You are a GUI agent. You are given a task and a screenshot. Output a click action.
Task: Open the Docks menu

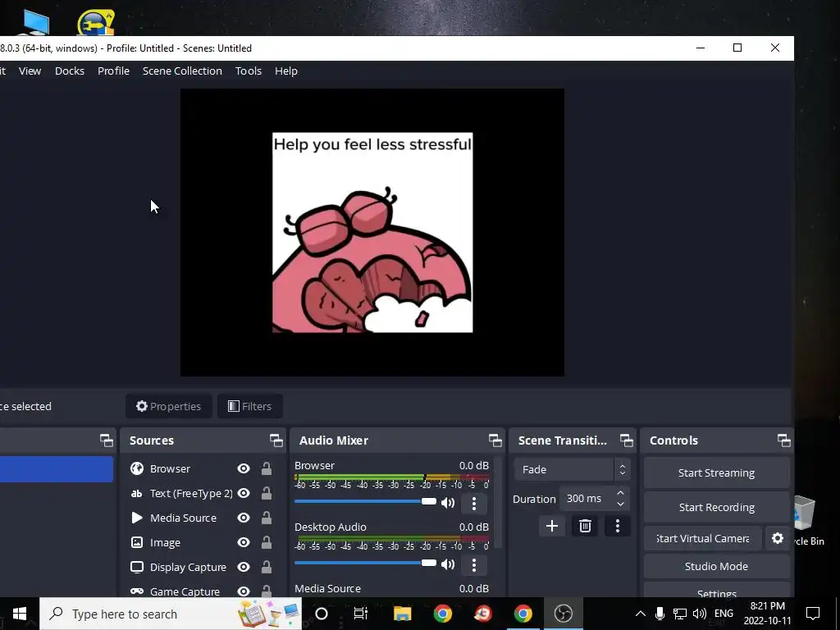(70, 71)
